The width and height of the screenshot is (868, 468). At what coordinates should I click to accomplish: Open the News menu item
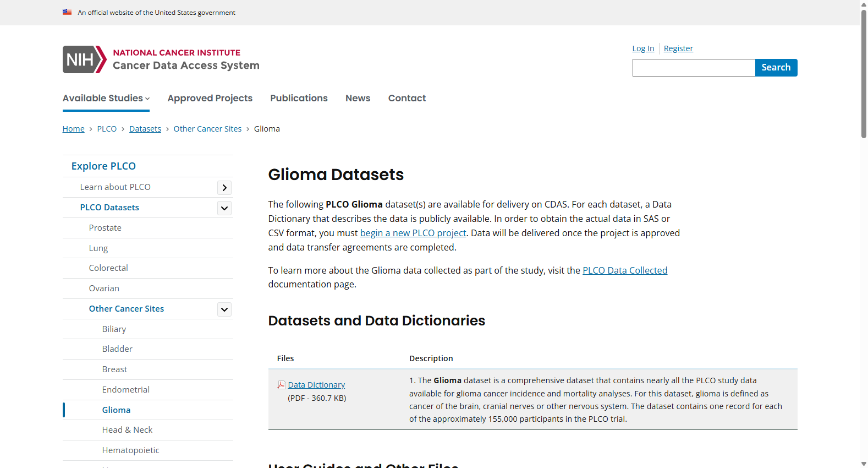(358, 98)
